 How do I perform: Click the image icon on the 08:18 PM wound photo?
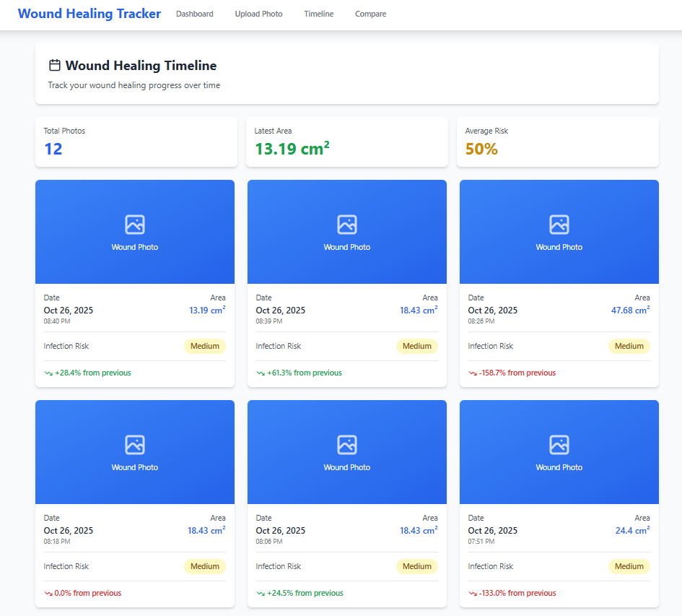(135, 445)
